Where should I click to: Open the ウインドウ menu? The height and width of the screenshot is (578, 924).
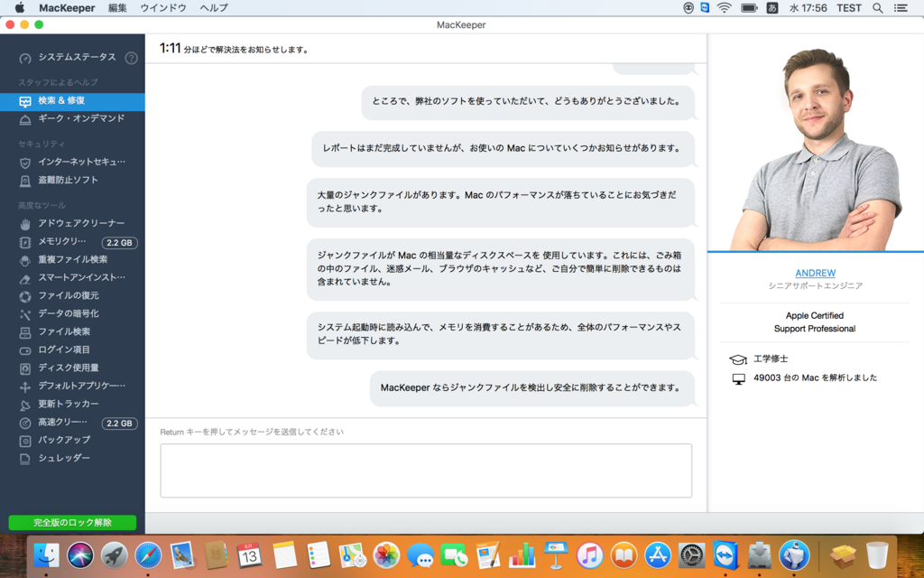[x=163, y=7]
